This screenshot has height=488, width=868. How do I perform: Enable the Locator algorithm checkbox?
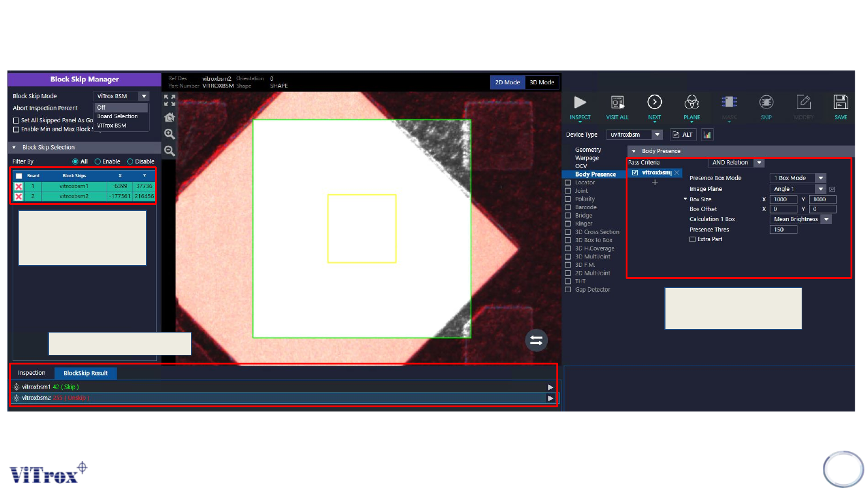568,183
